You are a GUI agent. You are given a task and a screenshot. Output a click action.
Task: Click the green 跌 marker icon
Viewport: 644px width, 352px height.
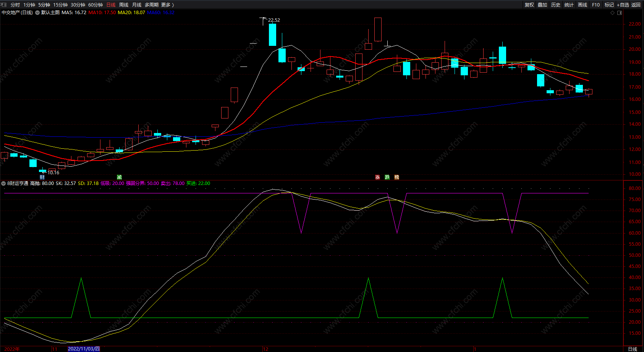[387, 177]
